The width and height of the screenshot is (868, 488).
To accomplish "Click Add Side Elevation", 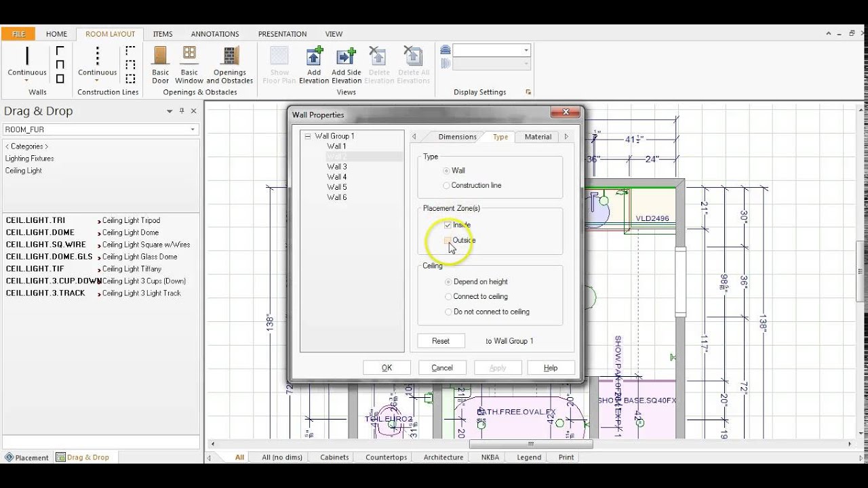I will (x=347, y=65).
